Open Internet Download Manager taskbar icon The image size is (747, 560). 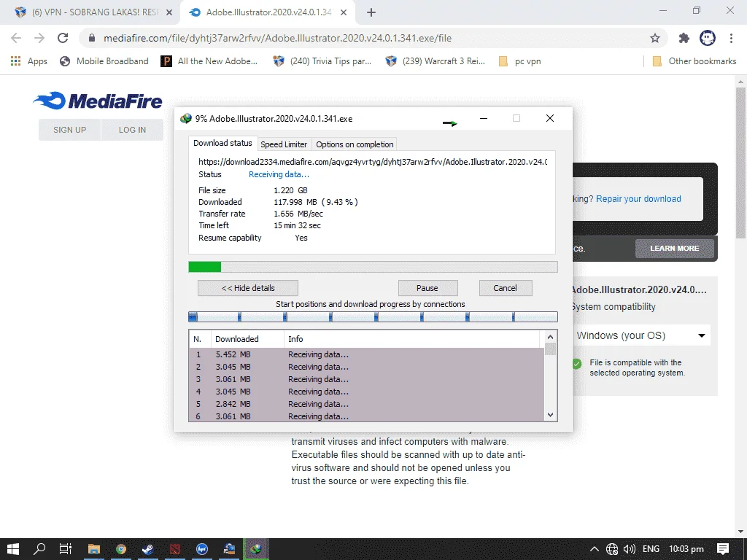(x=256, y=549)
